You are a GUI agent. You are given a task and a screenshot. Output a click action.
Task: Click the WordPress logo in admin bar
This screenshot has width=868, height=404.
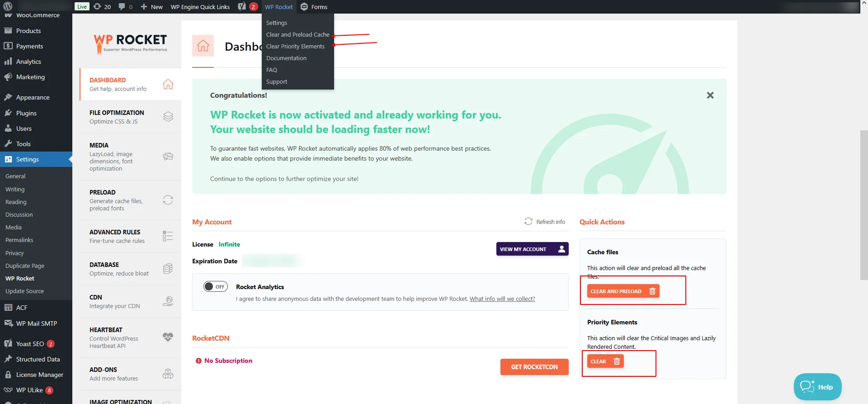tap(8, 6)
